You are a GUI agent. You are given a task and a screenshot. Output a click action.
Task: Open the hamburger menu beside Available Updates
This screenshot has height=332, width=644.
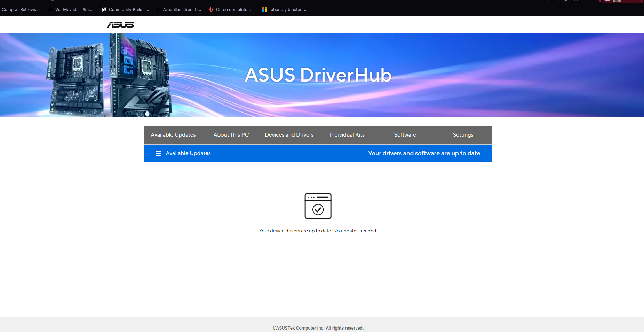pyautogui.click(x=158, y=153)
